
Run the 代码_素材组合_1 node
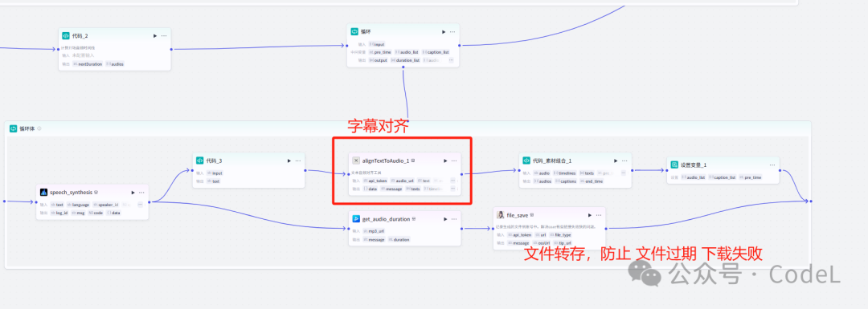point(616,161)
